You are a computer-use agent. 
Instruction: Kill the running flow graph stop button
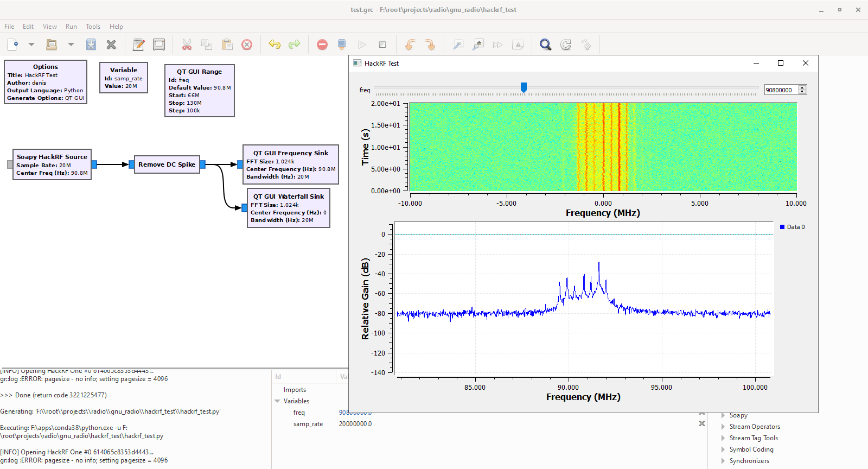[x=382, y=45]
